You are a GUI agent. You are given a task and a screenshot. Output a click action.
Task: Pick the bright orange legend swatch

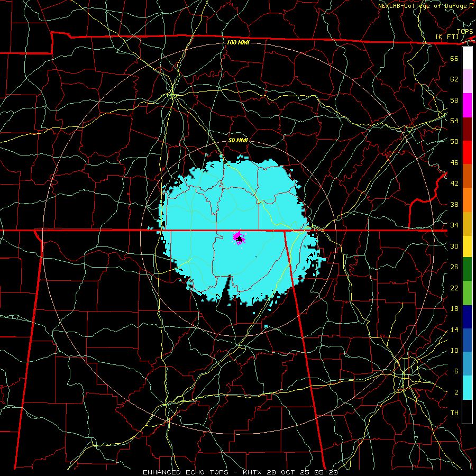pos(467,200)
